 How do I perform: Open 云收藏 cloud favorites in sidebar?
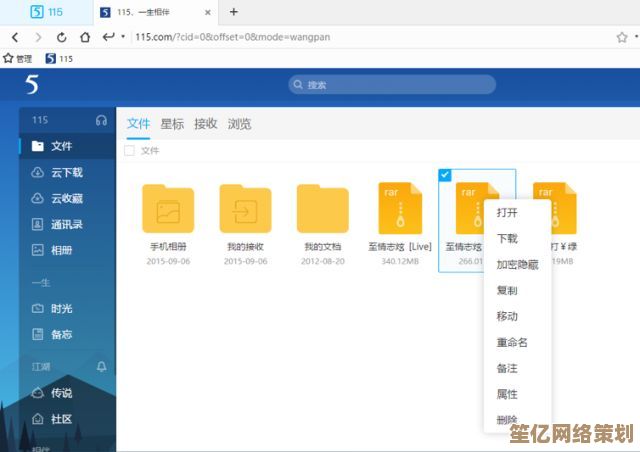tap(66, 198)
